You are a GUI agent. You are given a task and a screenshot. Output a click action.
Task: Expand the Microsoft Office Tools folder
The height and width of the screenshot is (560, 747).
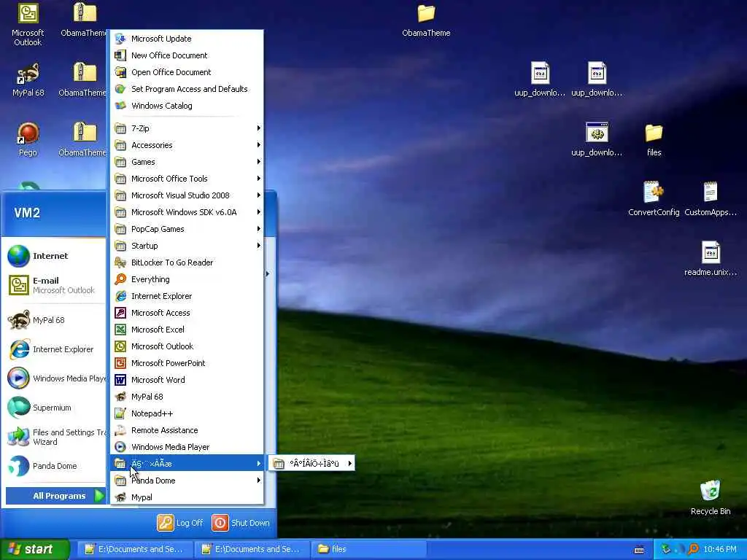[187, 179]
